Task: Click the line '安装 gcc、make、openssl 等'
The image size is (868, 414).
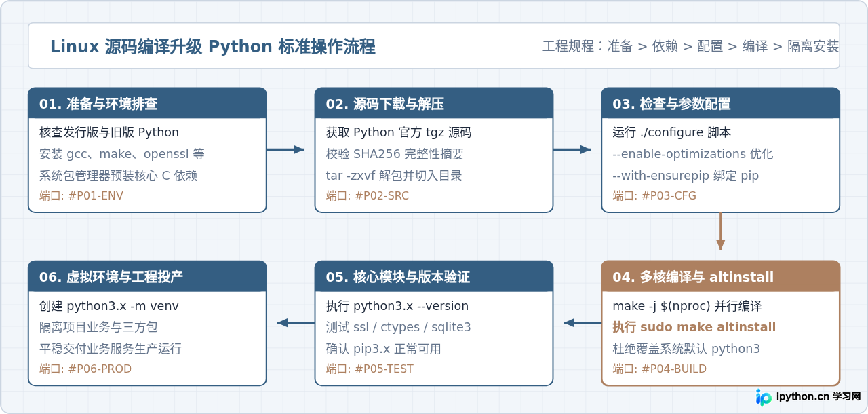Action: pyautogui.click(x=122, y=154)
